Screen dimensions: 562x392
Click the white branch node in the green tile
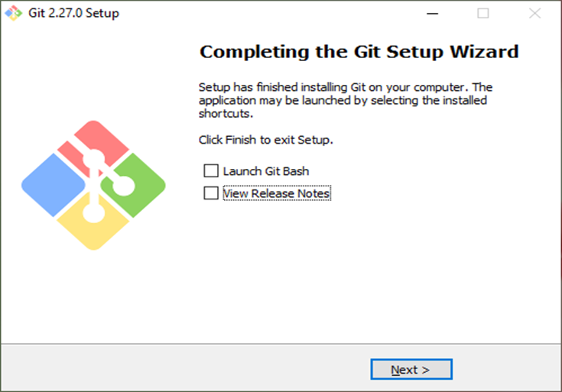pyautogui.click(x=124, y=186)
